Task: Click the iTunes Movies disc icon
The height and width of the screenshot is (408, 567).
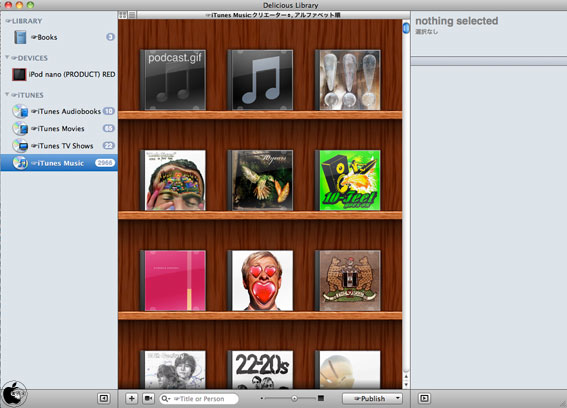Action: click(x=20, y=128)
